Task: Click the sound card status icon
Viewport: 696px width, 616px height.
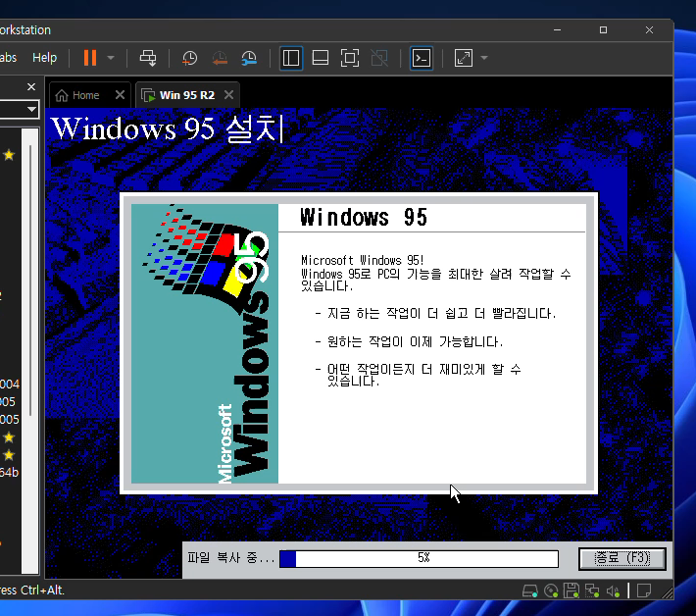Action: coord(613,591)
